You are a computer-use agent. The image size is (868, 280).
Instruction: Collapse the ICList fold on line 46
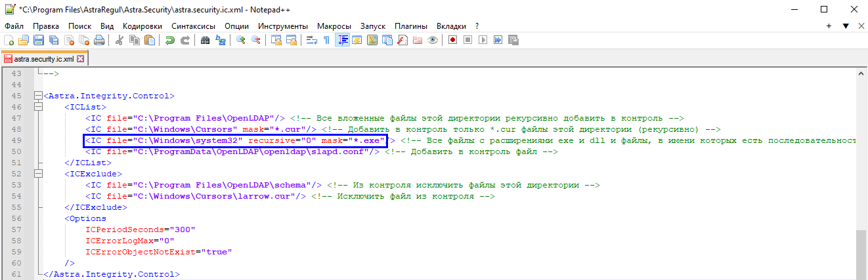(39, 107)
